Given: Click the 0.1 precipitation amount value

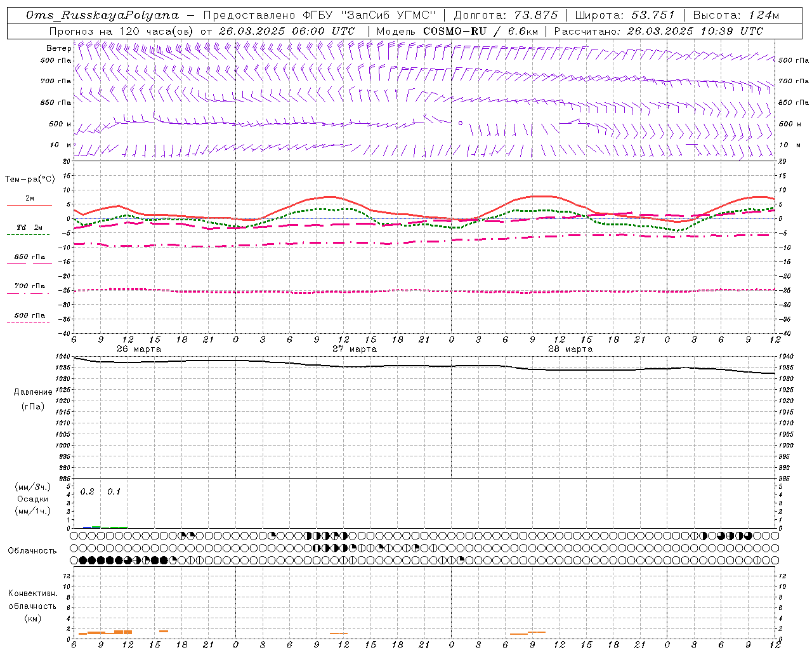Looking at the screenshot, I should tap(114, 491).
